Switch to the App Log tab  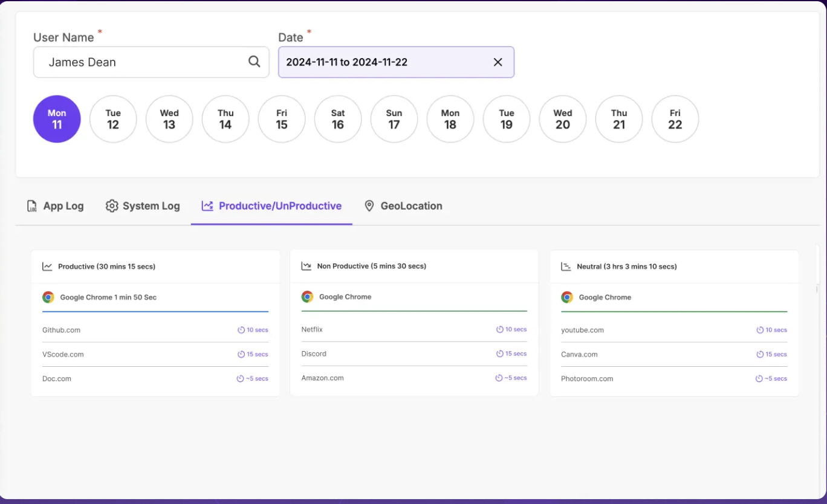[x=55, y=206]
